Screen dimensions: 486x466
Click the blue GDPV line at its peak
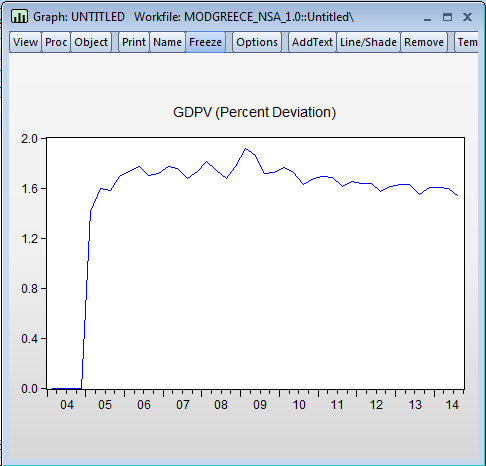246,149
